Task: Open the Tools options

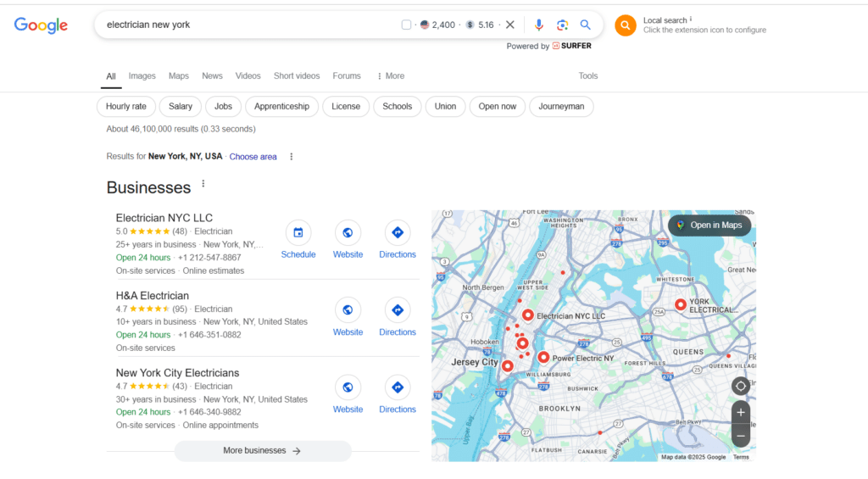Action: 588,75
